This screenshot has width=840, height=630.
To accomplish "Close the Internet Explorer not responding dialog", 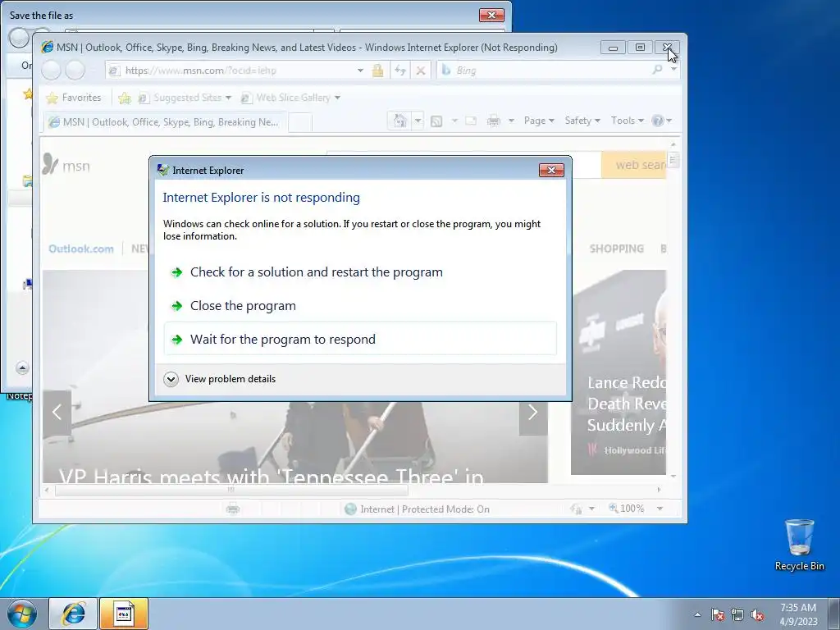I will tap(551, 170).
